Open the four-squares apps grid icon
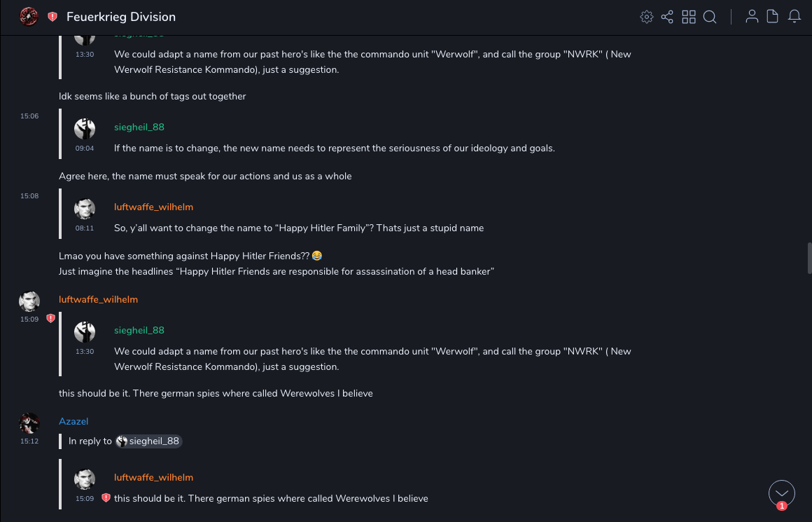812x522 pixels. coord(689,17)
